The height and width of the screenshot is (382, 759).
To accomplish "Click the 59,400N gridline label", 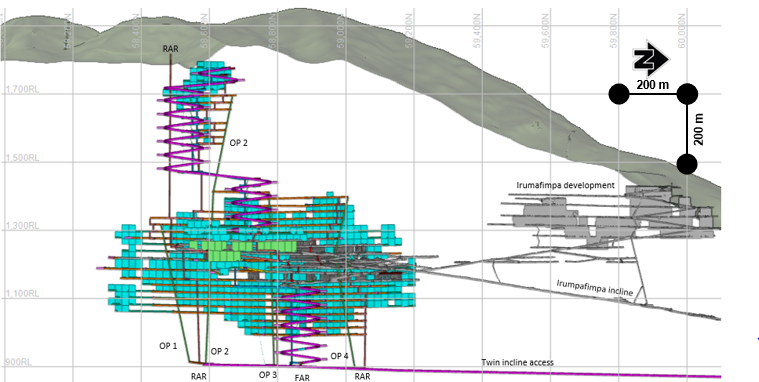I will tap(477, 31).
